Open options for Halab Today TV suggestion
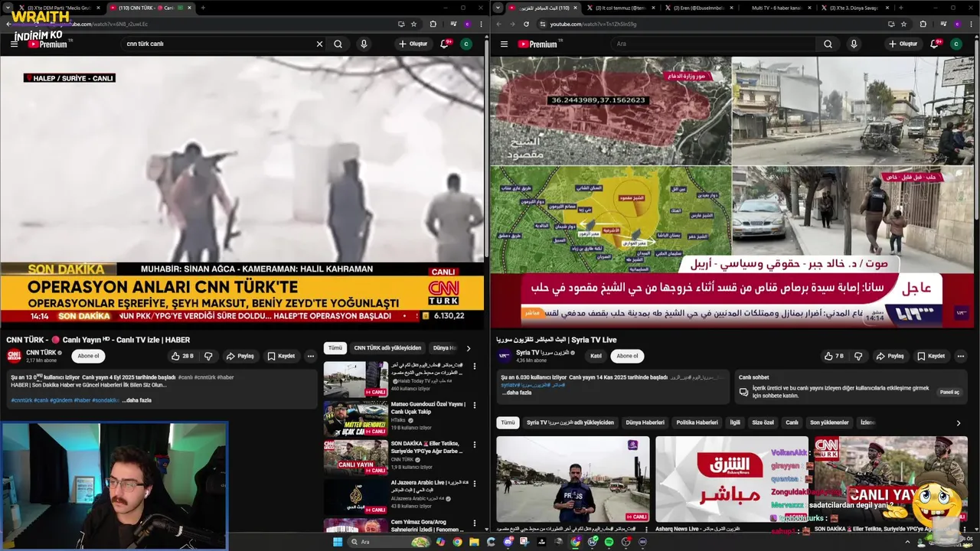The image size is (980, 551). point(474,366)
